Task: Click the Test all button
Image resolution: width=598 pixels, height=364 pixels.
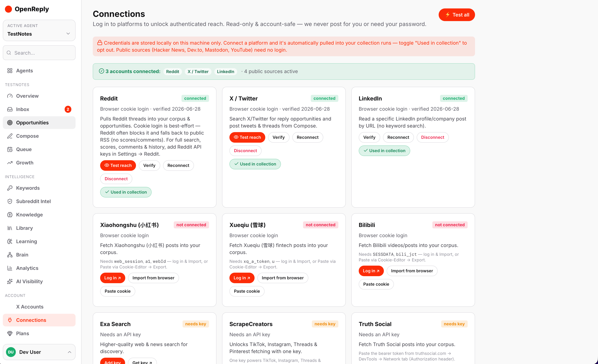Action: pyautogui.click(x=457, y=15)
